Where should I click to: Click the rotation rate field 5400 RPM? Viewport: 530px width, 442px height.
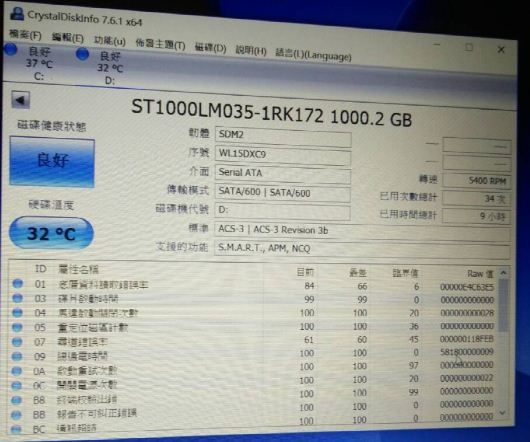pos(476,180)
